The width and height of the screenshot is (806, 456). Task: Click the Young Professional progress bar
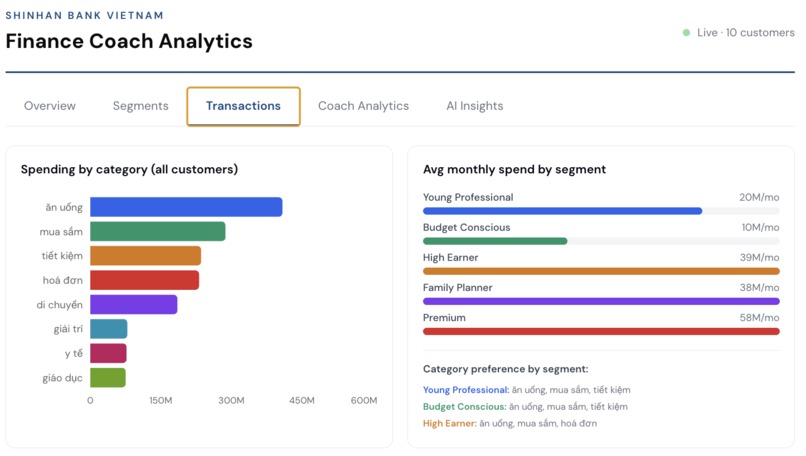601,211
